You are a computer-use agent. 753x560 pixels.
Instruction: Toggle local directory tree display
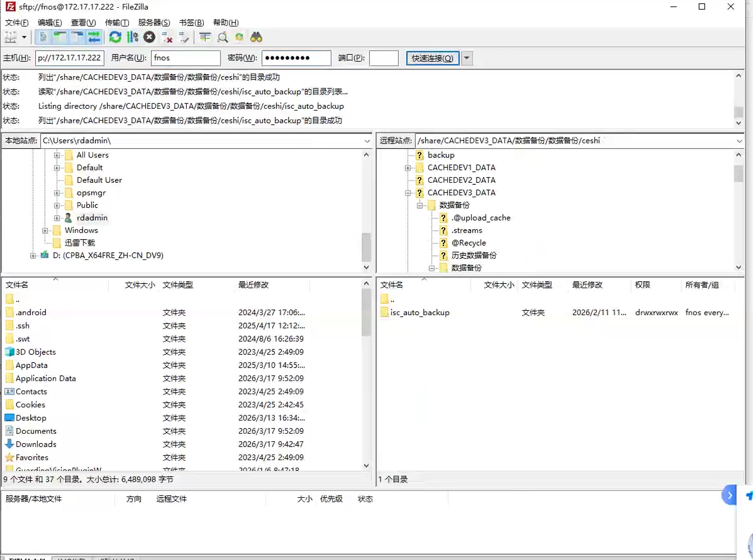pos(60,37)
